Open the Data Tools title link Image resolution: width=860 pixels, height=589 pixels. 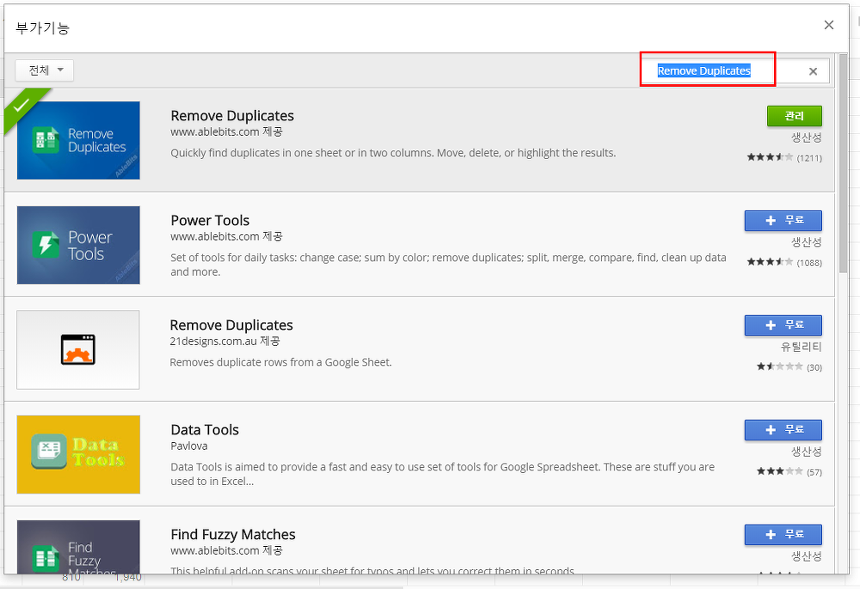(205, 430)
